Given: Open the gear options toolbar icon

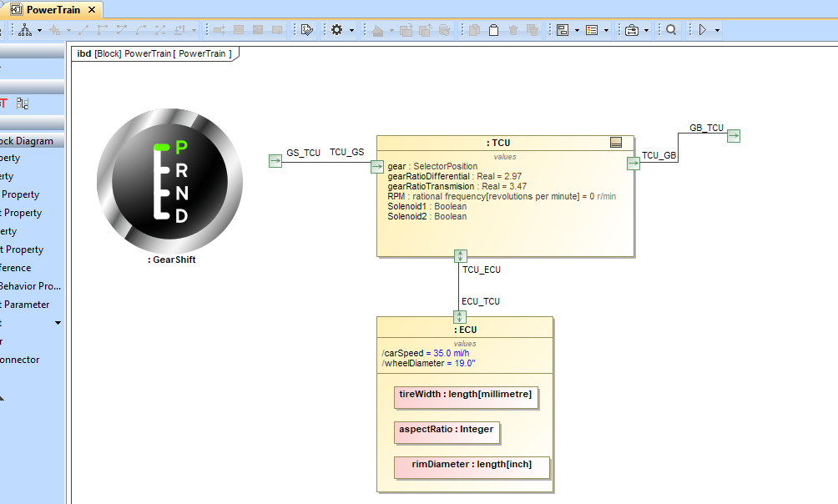Looking at the screenshot, I should [336, 30].
